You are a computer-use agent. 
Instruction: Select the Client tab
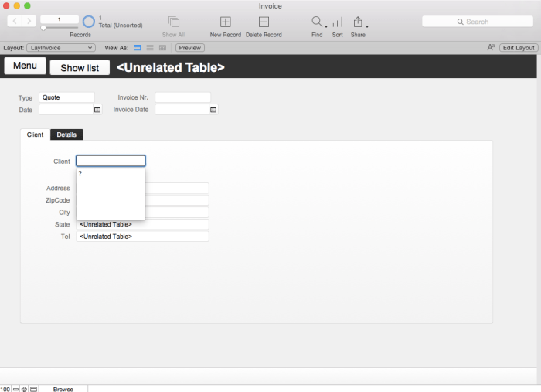tap(36, 135)
